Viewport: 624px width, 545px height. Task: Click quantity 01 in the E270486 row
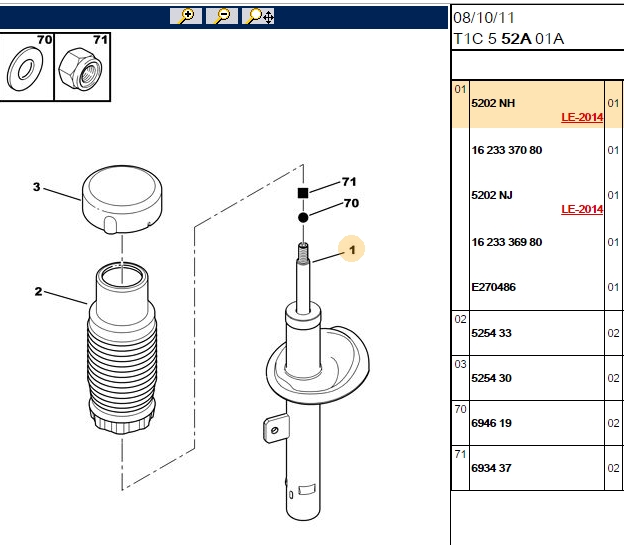(x=613, y=287)
